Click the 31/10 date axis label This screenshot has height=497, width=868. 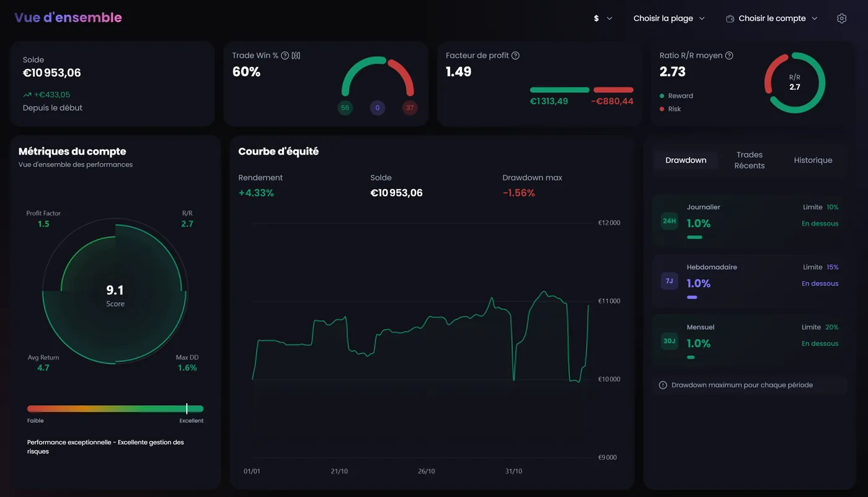coord(513,472)
